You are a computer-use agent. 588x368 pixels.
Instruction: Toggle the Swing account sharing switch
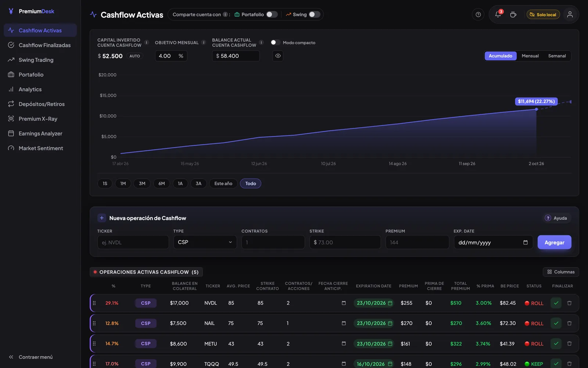point(315,14)
